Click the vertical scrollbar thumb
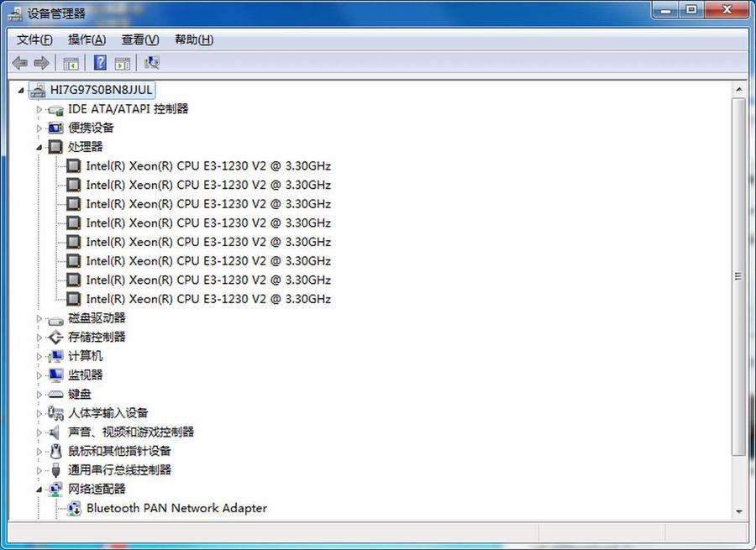 (x=738, y=277)
